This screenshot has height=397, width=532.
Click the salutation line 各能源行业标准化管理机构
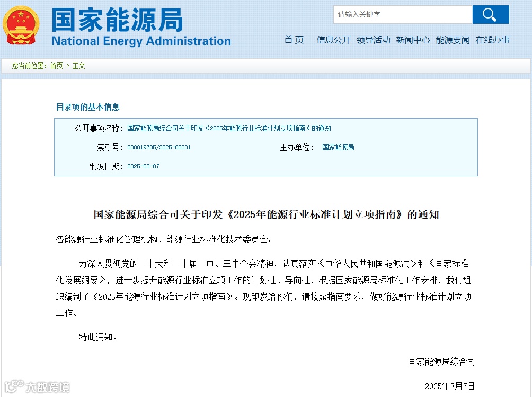(x=164, y=239)
